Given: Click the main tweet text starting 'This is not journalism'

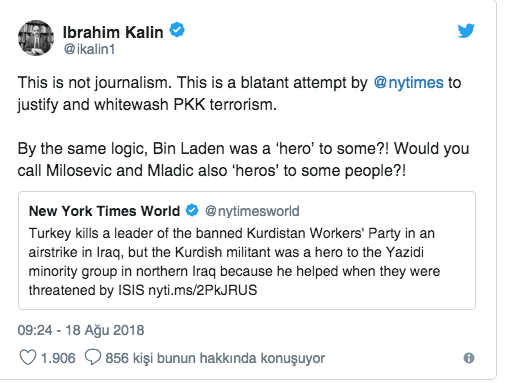Looking at the screenshot, I should coord(239,94).
